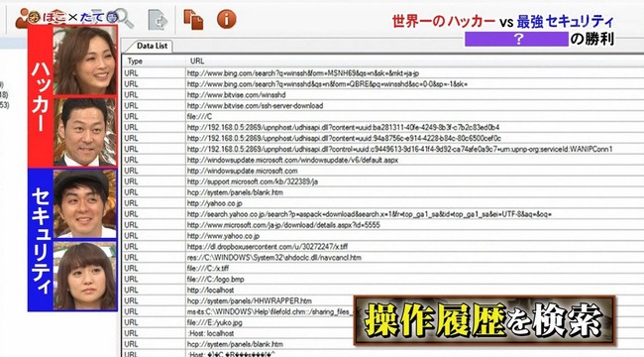Select the :Host: localhost row

[238, 333]
